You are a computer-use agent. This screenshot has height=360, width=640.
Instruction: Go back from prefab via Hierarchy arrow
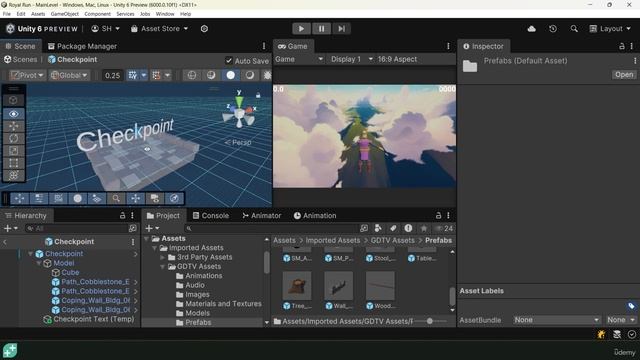point(5,242)
